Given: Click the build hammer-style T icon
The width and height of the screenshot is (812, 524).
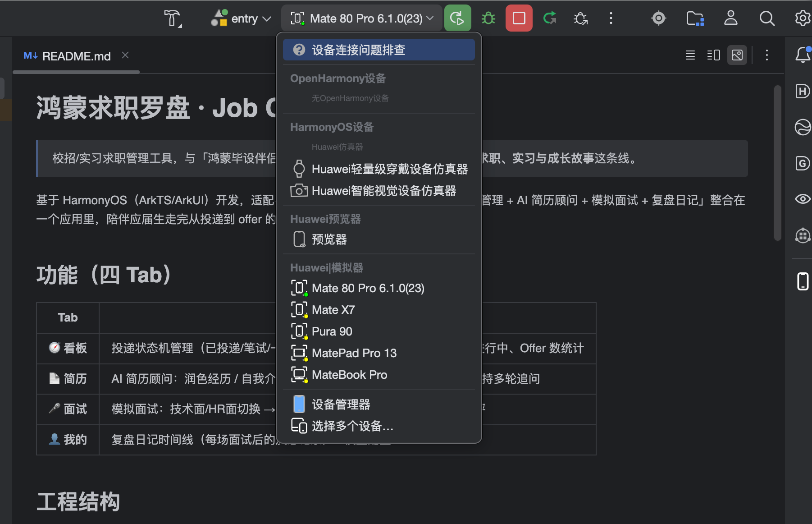Looking at the screenshot, I should point(173,18).
